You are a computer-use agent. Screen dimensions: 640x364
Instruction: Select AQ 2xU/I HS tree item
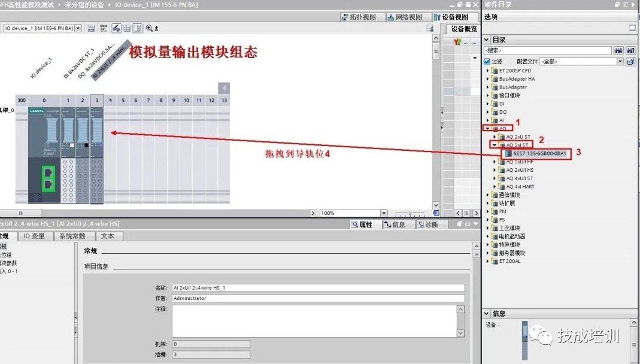[x=520, y=170]
